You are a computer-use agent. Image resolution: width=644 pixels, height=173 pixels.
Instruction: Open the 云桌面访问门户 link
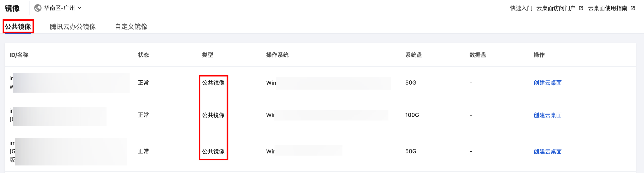pos(556,8)
